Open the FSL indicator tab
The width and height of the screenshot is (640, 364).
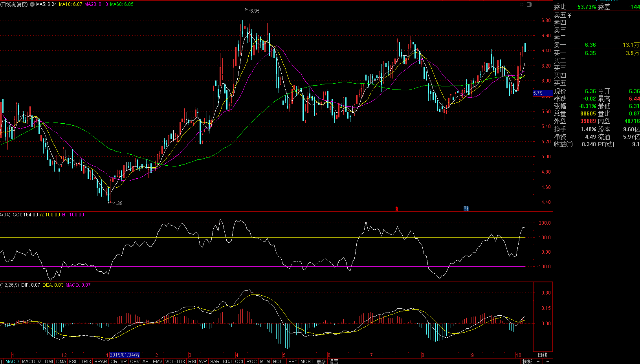pyautogui.click(x=73, y=361)
